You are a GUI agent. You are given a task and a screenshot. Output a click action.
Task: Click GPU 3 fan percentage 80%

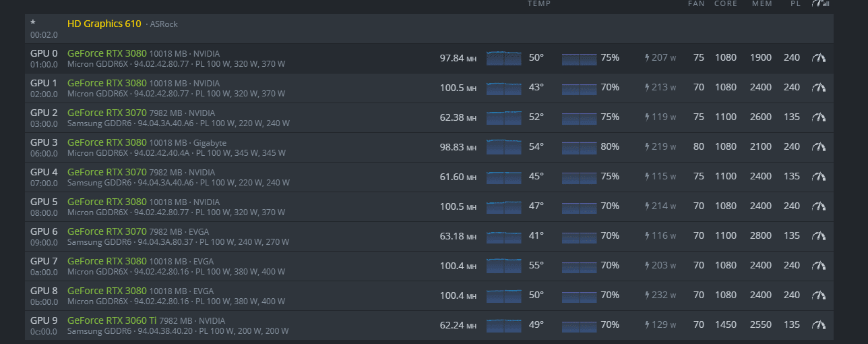[610, 147]
